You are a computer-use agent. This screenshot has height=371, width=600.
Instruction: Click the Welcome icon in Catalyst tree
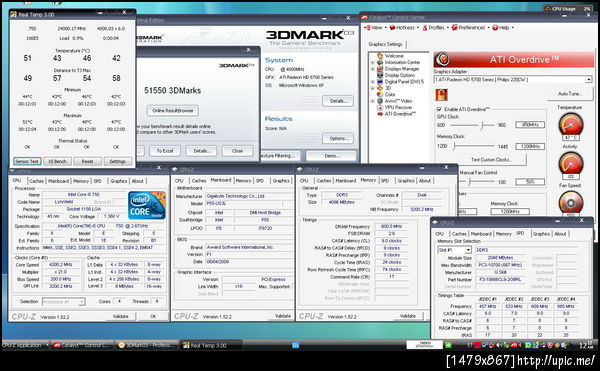pos(380,56)
